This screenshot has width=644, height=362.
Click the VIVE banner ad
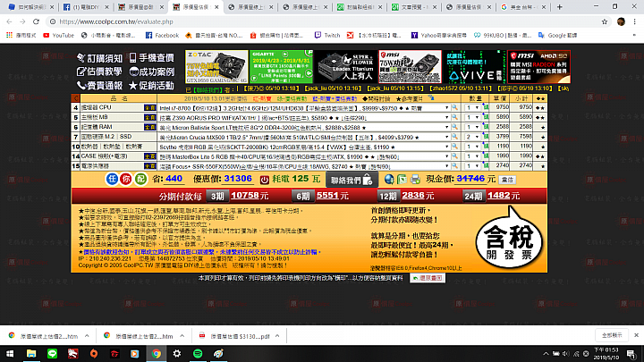click(x=474, y=66)
